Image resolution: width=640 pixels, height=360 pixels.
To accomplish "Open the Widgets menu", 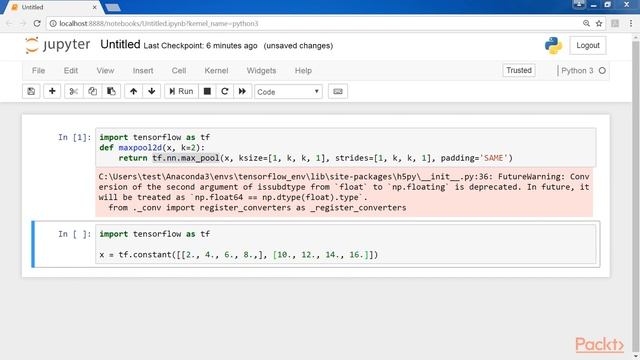I will [x=261, y=71].
